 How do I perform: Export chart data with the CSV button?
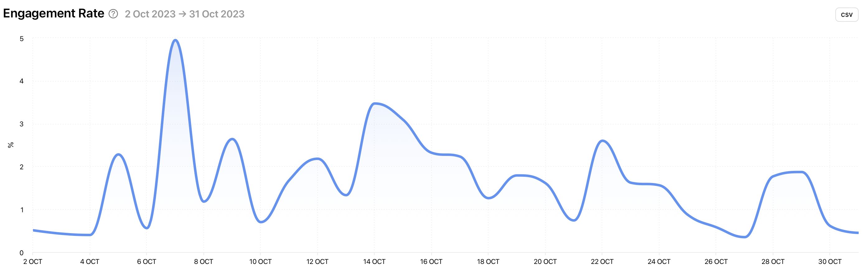(x=847, y=15)
